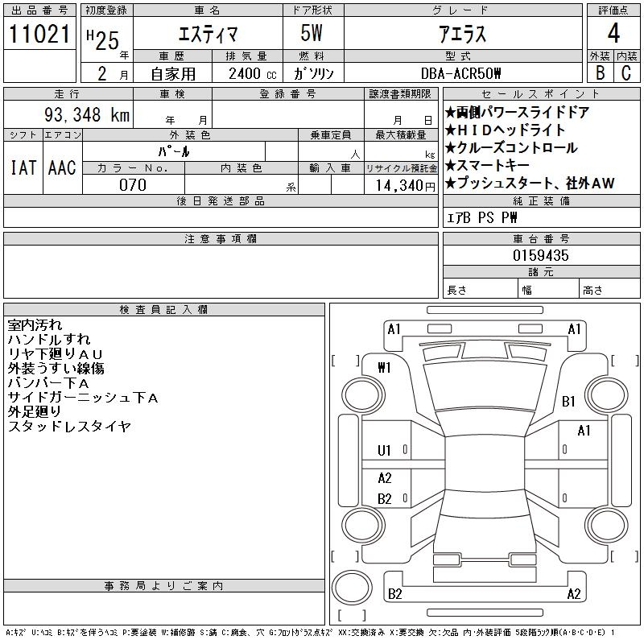This screenshot has height=644, width=644.
Task: Click the fuel value ガソリン
Action: (313, 74)
